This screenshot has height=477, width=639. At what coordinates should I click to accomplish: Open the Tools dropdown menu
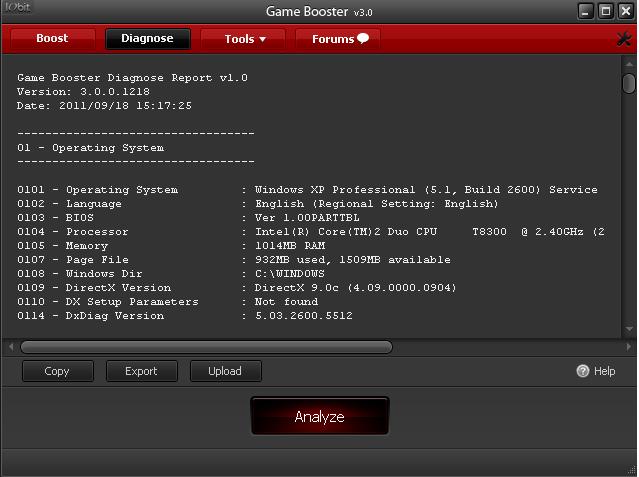(245, 39)
